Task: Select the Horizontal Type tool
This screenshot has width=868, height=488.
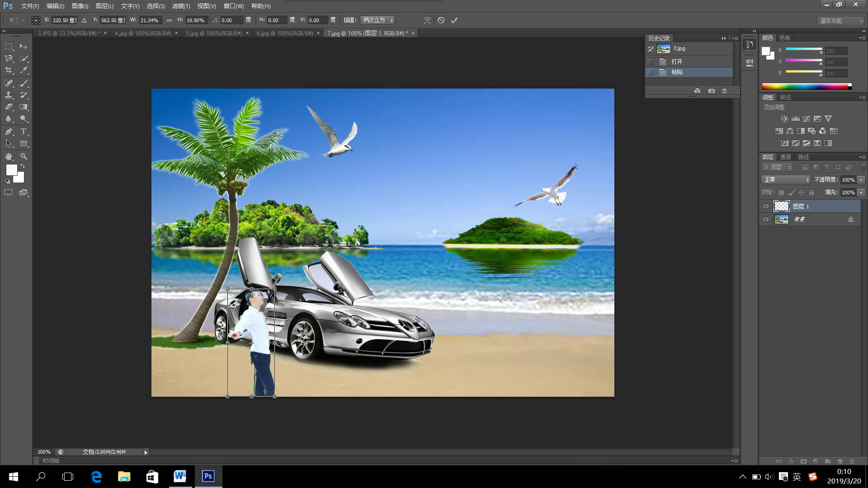Action: 24,131
